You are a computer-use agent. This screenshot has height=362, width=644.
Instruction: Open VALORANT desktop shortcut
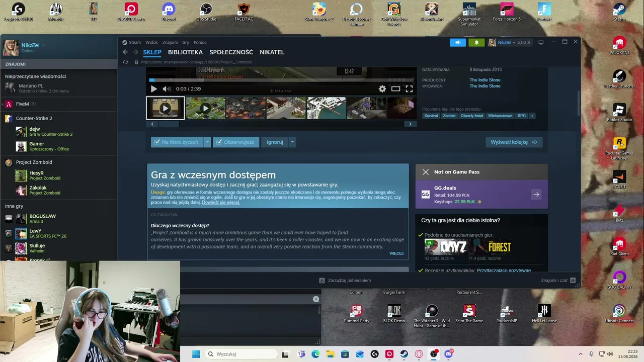(619, 45)
